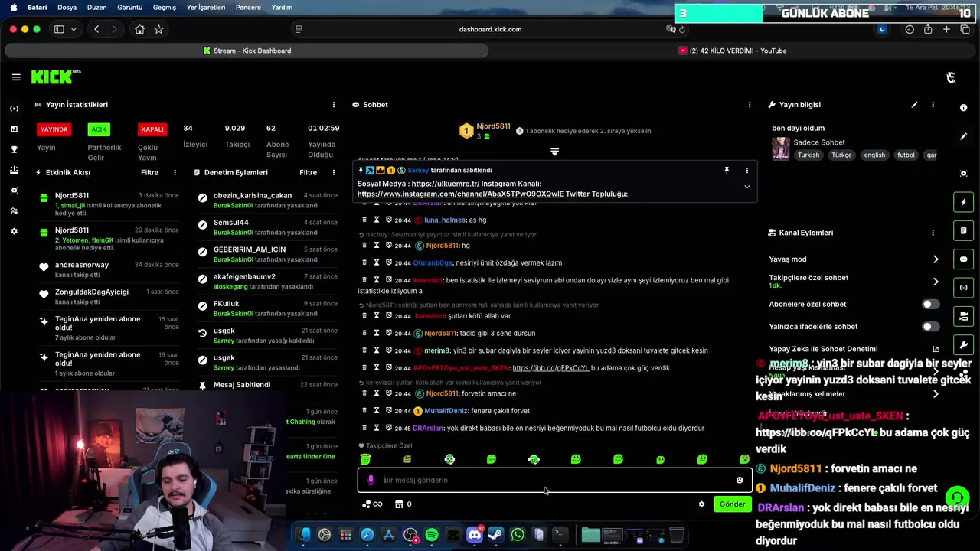
Task: Click the futbol tag in stream info
Action: [906, 155]
